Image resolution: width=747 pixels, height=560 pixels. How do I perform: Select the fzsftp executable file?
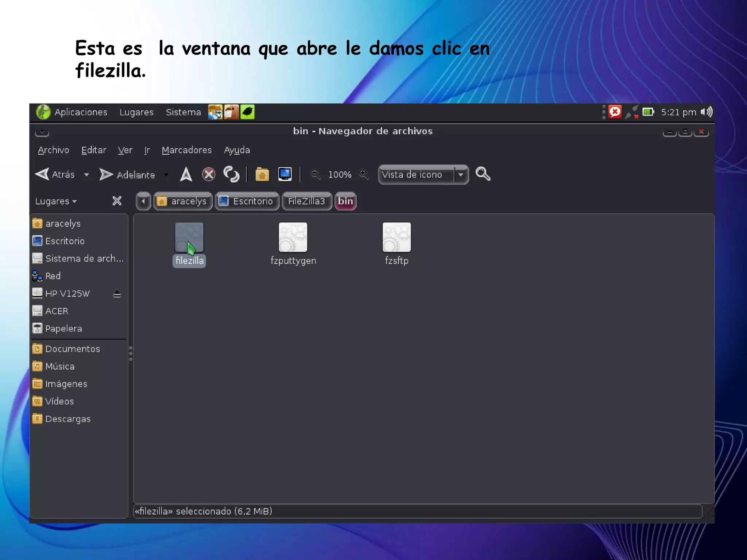coord(397,245)
